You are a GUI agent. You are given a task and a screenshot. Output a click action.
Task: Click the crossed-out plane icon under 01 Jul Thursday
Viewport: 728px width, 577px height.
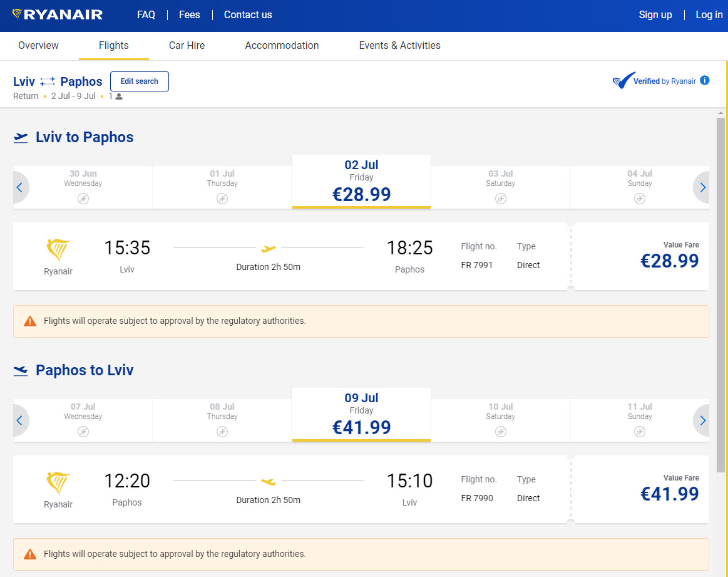tap(222, 198)
